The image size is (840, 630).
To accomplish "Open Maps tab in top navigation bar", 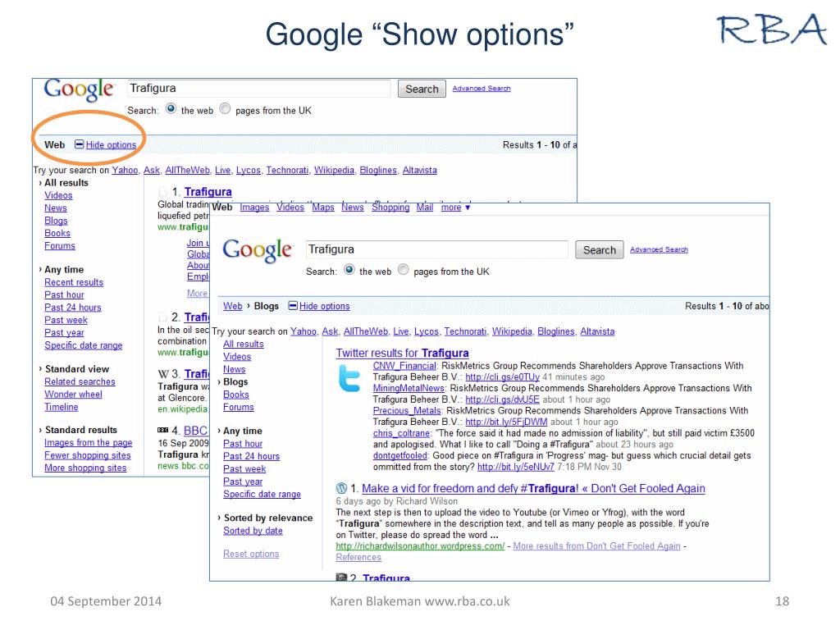I will (x=323, y=208).
